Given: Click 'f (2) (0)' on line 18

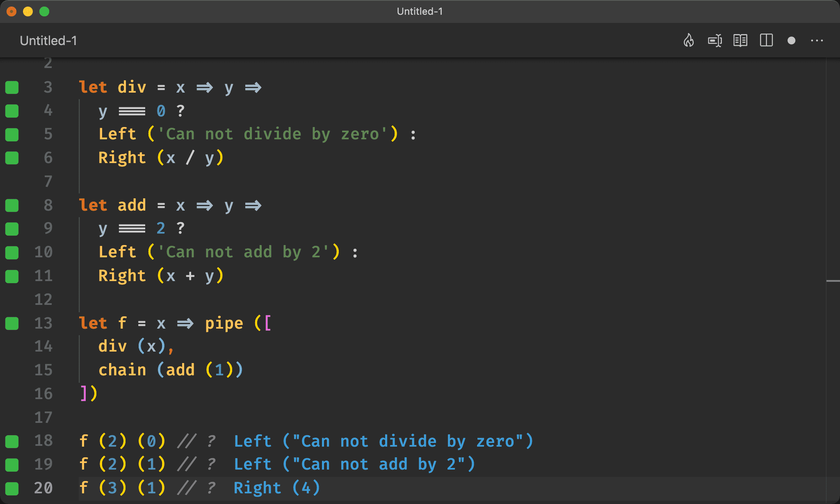Looking at the screenshot, I should click(122, 442).
